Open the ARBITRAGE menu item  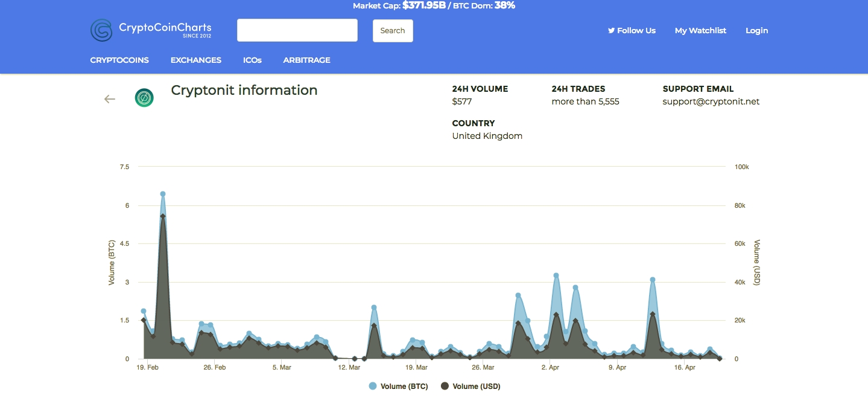coord(307,60)
